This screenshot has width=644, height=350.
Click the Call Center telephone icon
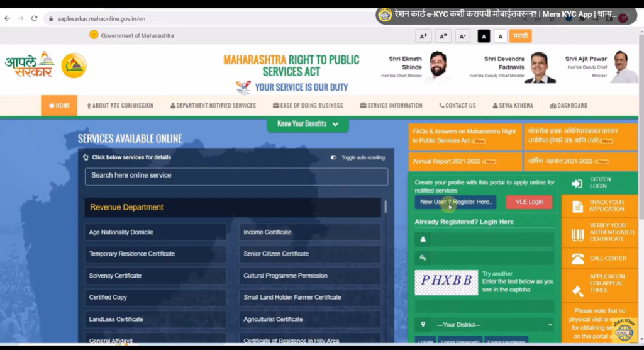click(577, 258)
